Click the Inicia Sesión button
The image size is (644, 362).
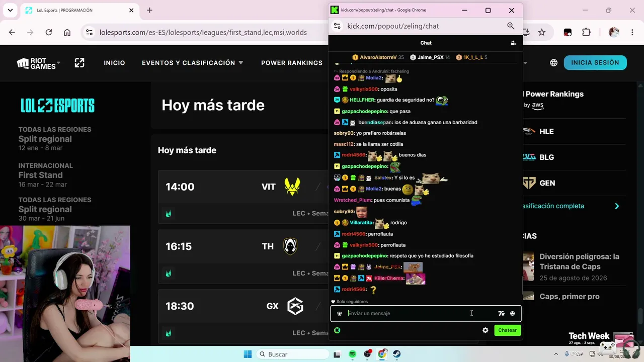pos(595,63)
